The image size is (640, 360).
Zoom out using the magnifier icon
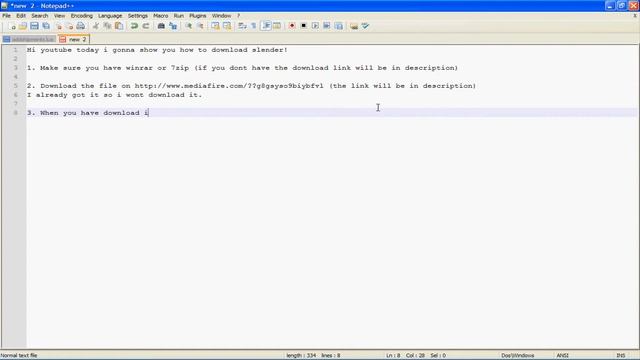[x=200, y=26]
